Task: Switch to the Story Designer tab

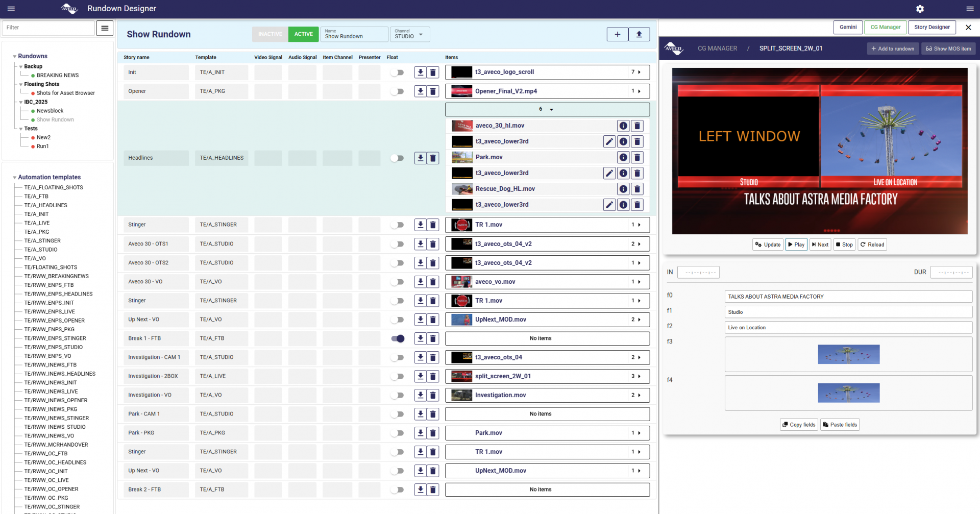Action: click(932, 27)
